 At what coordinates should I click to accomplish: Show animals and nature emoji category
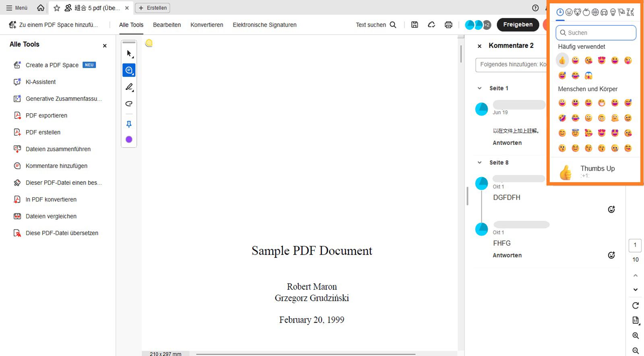578,12
